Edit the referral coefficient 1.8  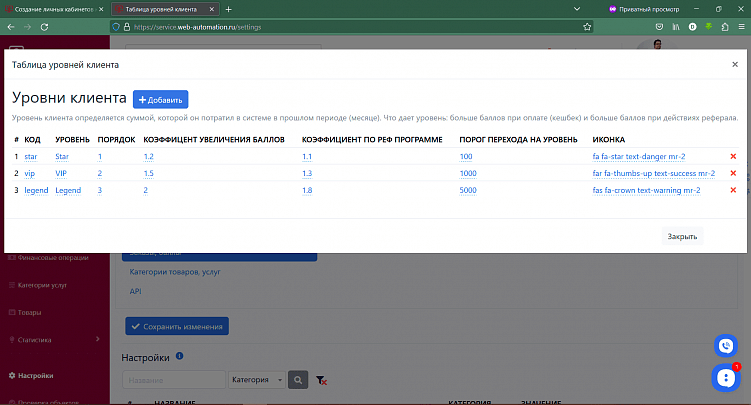(x=307, y=190)
